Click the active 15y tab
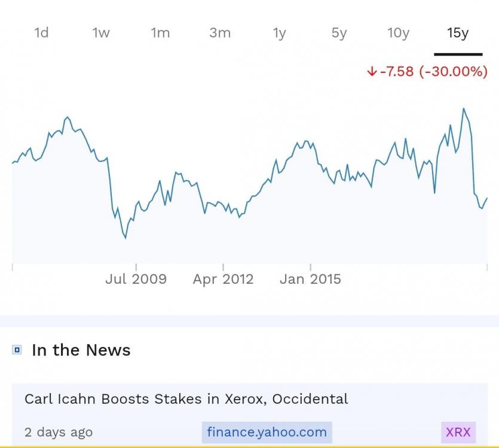 (x=458, y=33)
